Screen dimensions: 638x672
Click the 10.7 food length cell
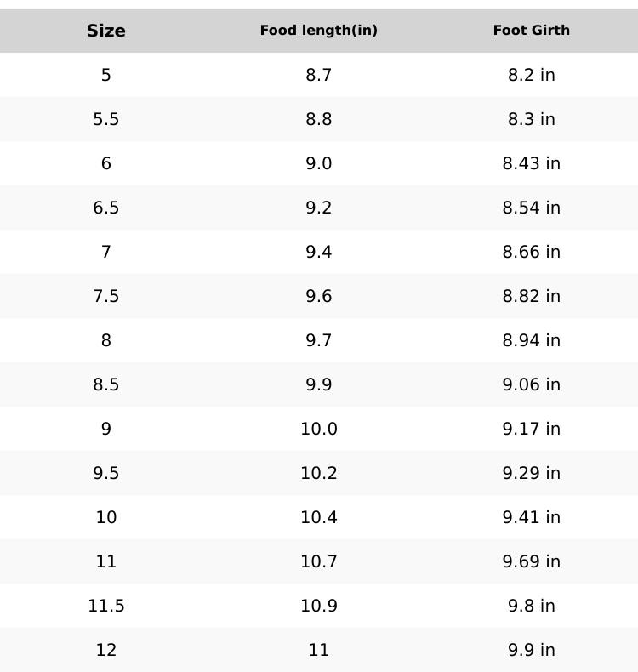click(x=319, y=561)
